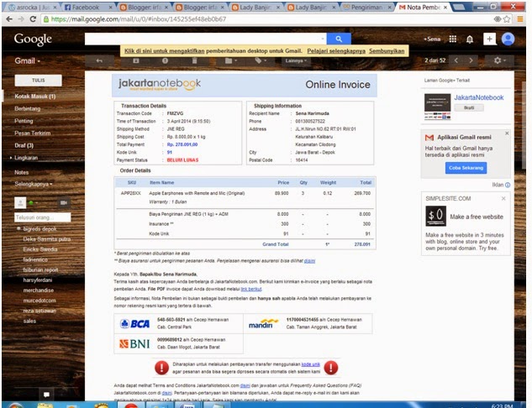532x408 pixels.
Task: Click the JakartaNotebook page thumbnail
Action: pyautogui.click(x=437, y=107)
